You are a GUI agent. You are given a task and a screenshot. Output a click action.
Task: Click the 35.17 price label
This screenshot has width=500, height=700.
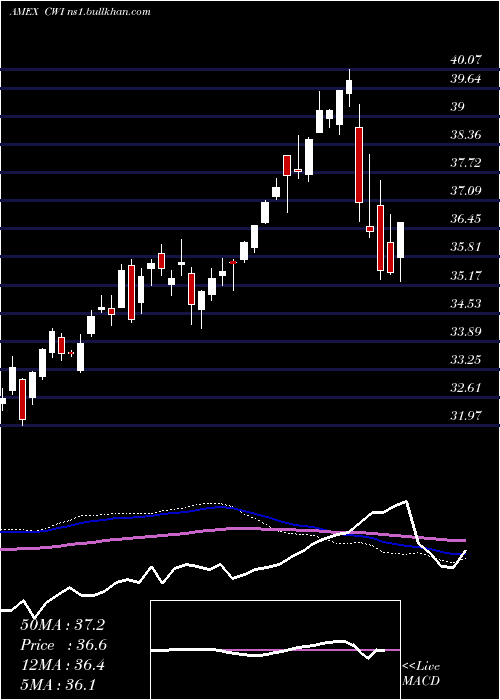coord(466,275)
